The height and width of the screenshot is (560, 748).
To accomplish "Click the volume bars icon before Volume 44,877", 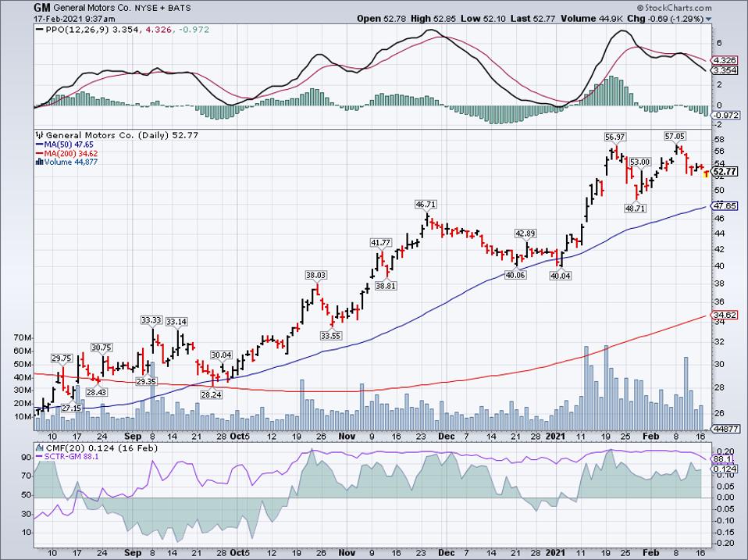I will point(40,162).
